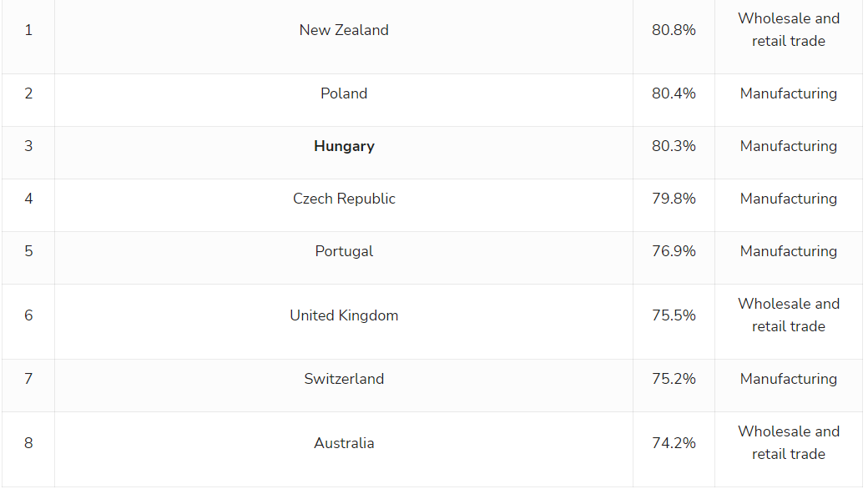Click the Switzerland country cell
Image resolution: width=868 pixels, height=489 pixels.
(344, 379)
